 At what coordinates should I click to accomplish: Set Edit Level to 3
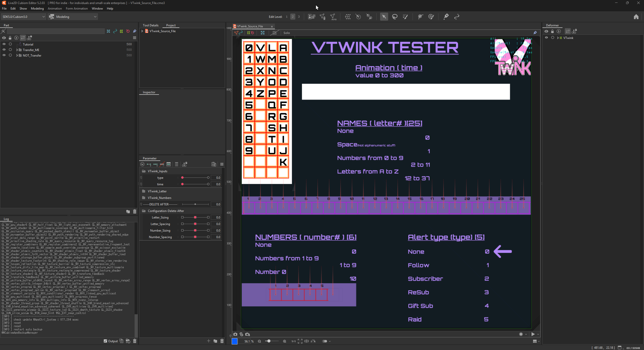299,17
